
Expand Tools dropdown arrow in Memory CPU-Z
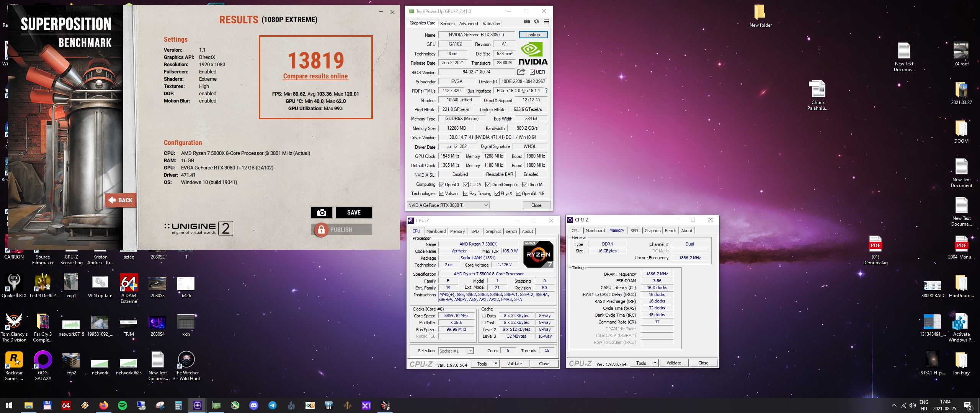(x=655, y=363)
